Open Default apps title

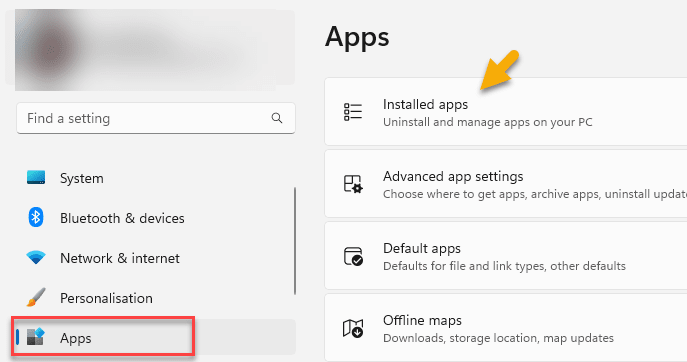[x=421, y=248]
